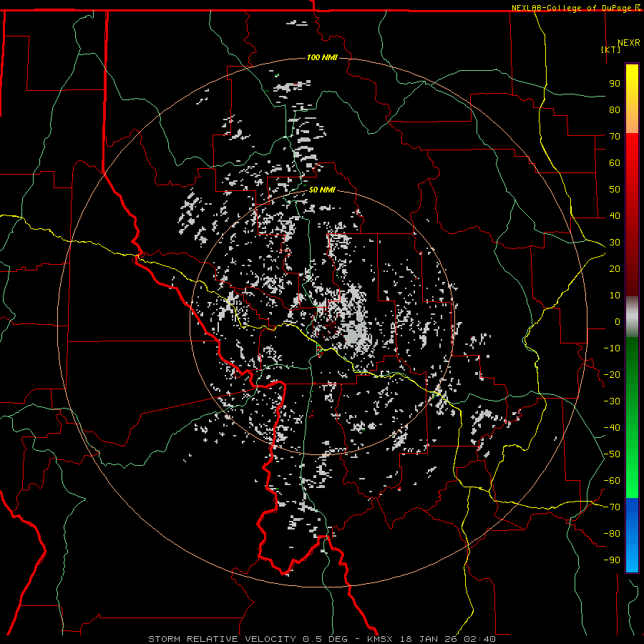Click the 50 NMI range ring label
The height and width of the screenshot is (644, 644).
(322, 190)
